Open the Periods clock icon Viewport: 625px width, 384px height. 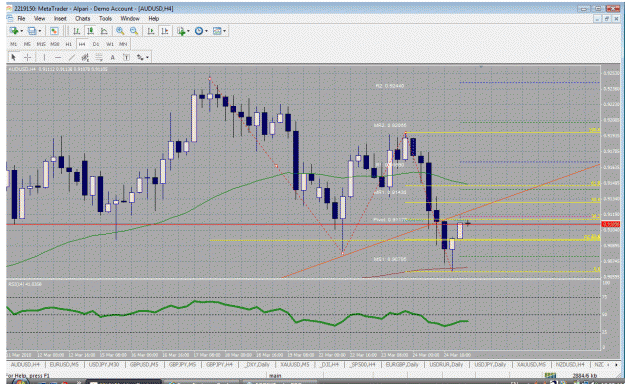[199, 31]
